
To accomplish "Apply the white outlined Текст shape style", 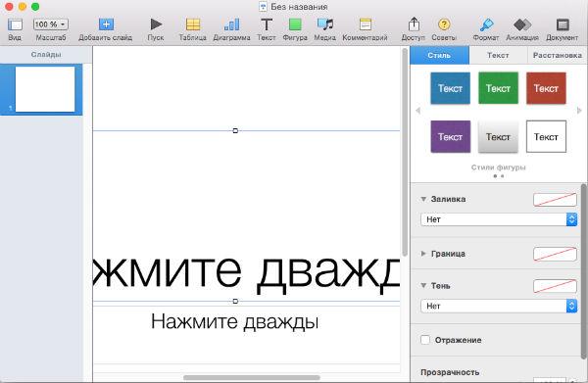I will pos(546,136).
